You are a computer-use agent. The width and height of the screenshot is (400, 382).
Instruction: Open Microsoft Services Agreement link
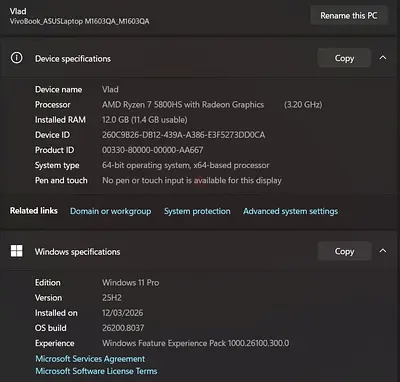90,359
